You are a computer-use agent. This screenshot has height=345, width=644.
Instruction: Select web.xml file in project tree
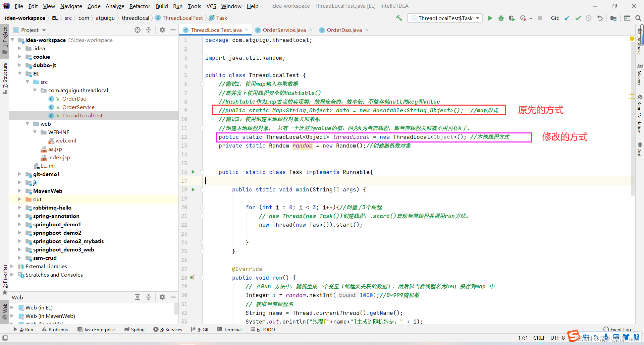(x=66, y=140)
